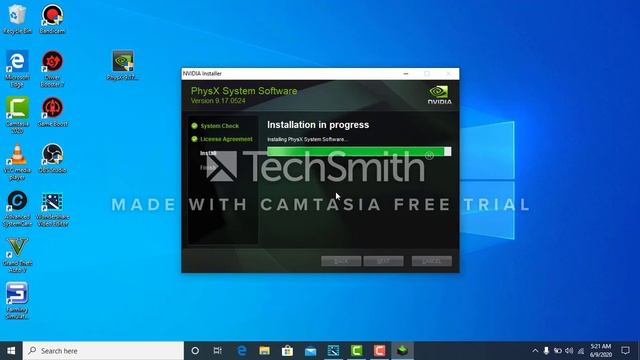Screen dimensions: 640x360
Task: Click the Next button in NVIDIA Installer
Action: tap(383, 261)
